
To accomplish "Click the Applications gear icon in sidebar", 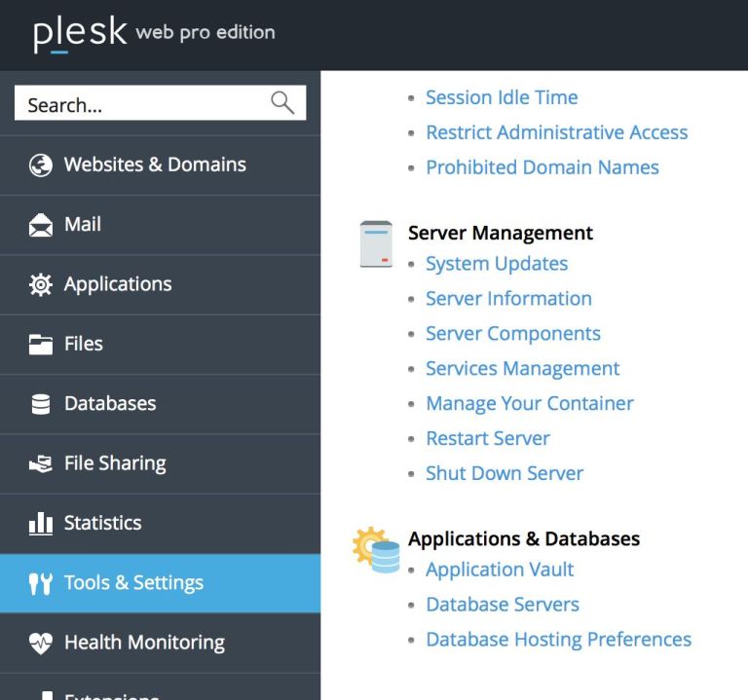I will click(x=41, y=284).
